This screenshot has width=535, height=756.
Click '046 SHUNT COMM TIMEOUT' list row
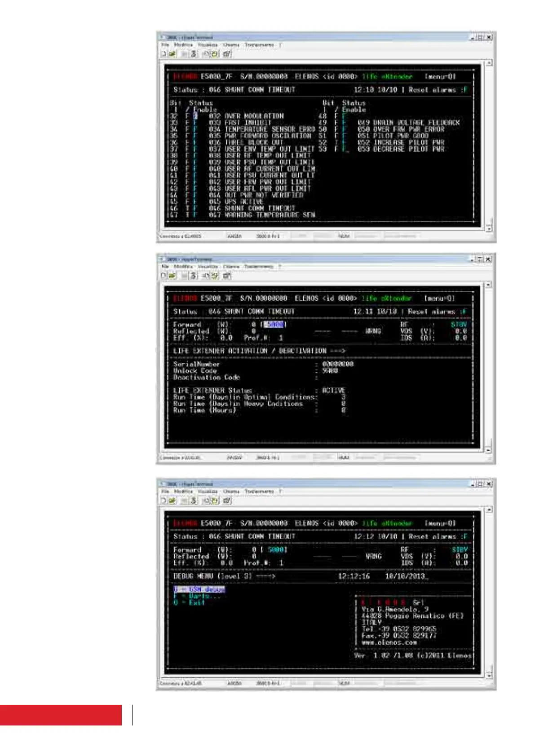coord(252,208)
